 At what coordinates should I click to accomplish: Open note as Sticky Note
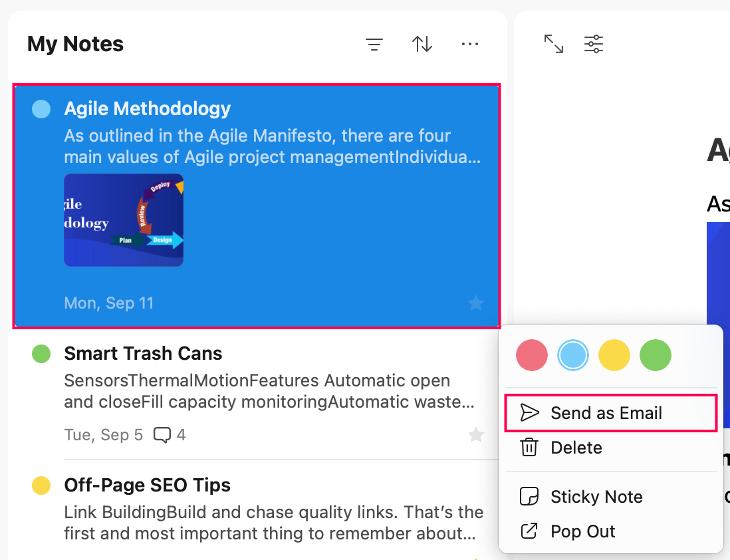pyautogui.click(x=611, y=497)
